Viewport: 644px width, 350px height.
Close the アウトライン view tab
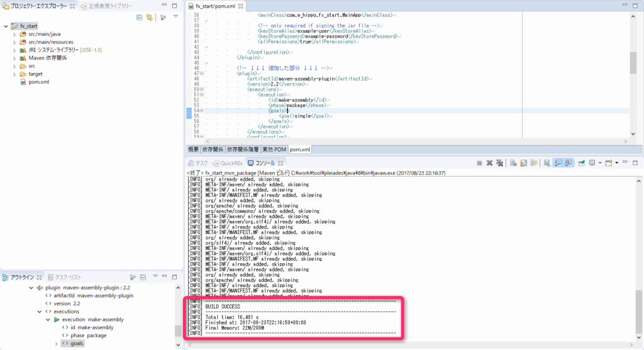(x=39, y=277)
